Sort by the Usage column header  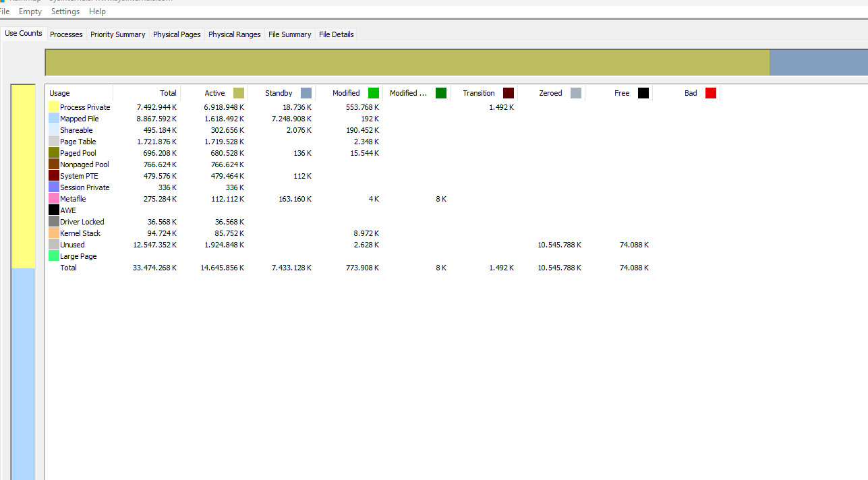click(79, 93)
